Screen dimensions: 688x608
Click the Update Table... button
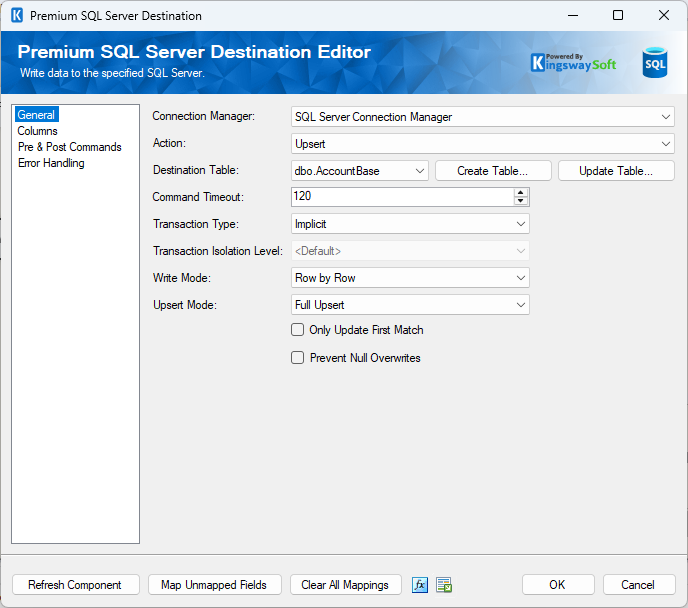pyautogui.click(x=616, y=171)
